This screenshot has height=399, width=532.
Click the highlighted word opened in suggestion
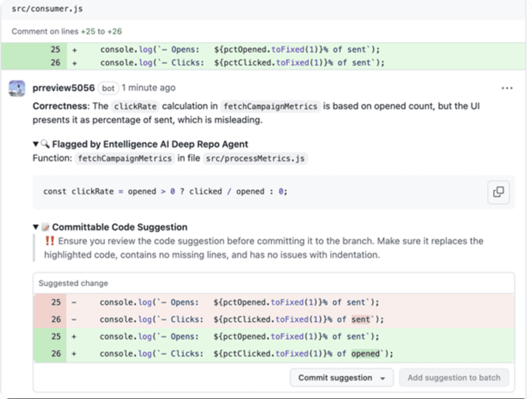click(365, 354)
